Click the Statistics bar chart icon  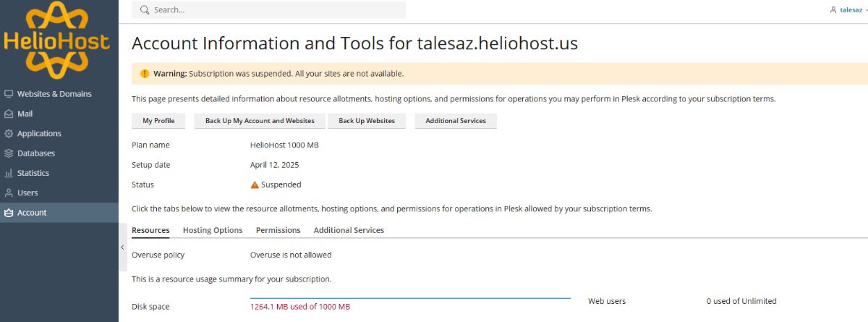(9, 173)
